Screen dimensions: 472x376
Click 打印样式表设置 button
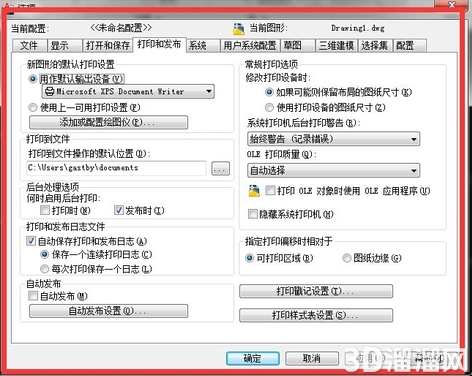316,315
